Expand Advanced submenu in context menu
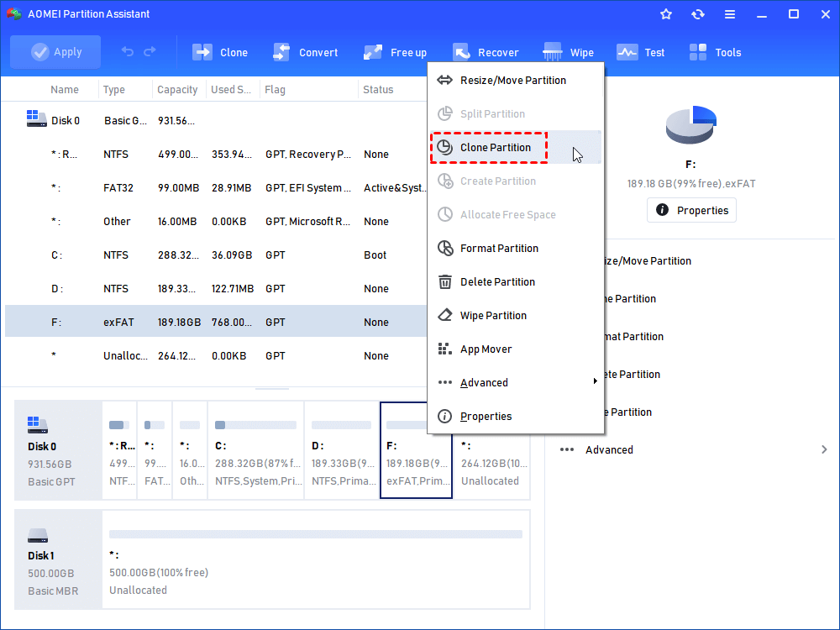This screenshot has width=840, height=630. click(x=516, y=382)
